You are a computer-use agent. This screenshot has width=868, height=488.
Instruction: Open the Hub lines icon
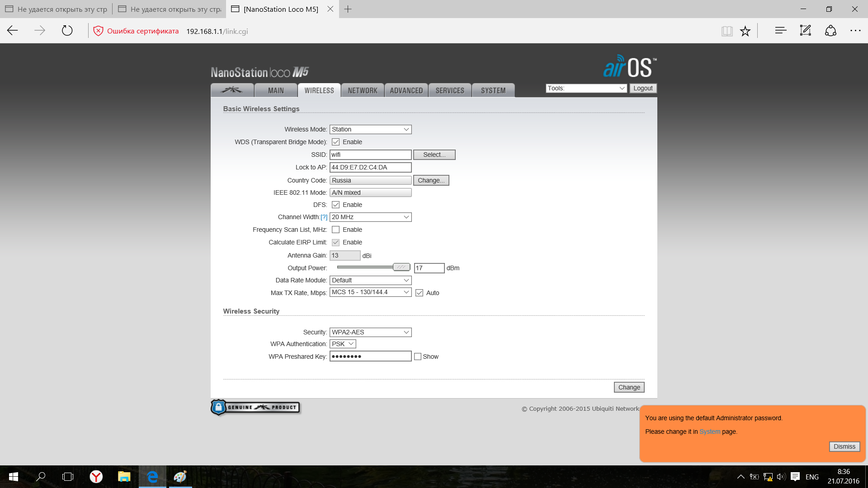click(x=780, y=31)
